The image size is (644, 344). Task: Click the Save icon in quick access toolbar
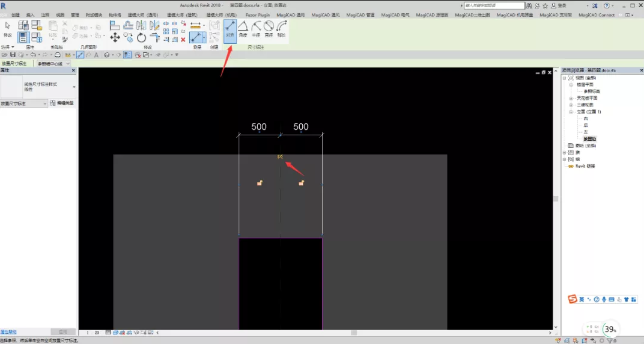tap(13, 55)
